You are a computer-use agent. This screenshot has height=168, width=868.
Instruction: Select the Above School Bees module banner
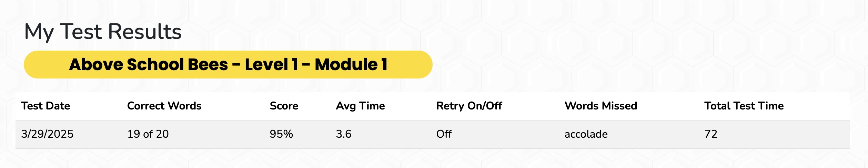[228, 64]
